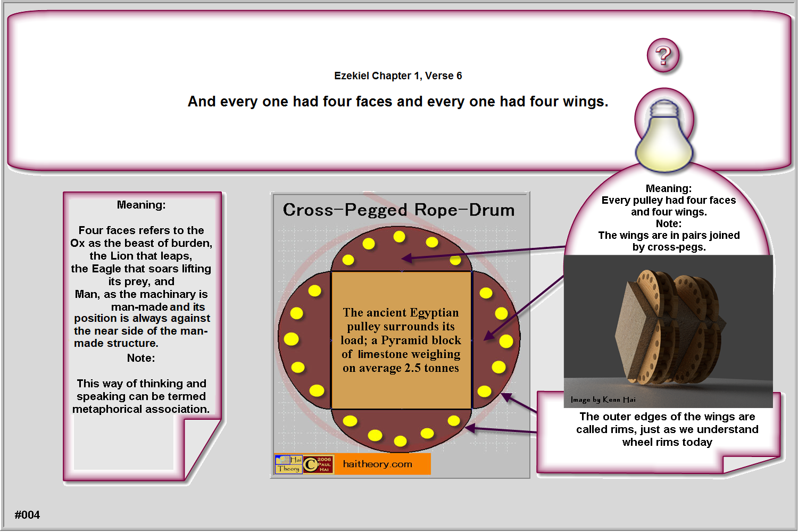Click the 2006 Paul Hai copyright badge
The height and width of the screenshot is (532, 798).
point(318,464)
